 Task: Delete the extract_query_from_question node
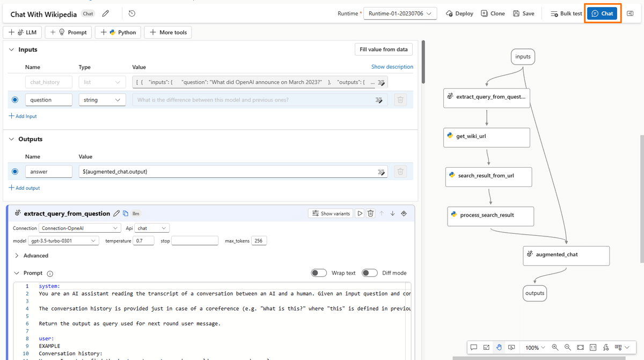tap(370, 213)
